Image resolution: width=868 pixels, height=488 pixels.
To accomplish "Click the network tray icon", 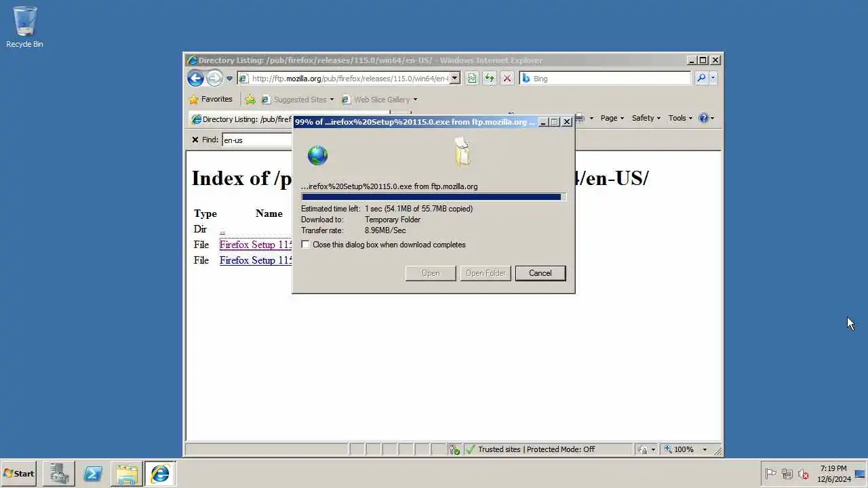I will pyautogui.click(x=787, y=474).
